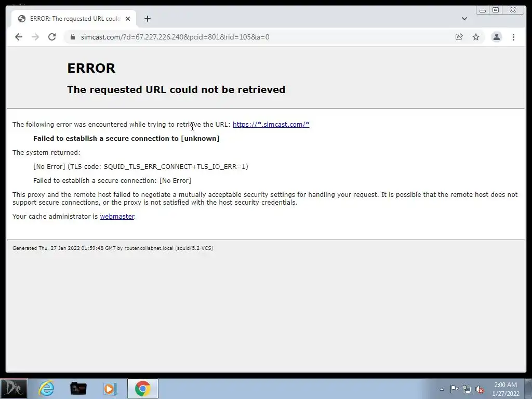Open the clock showing 2:00 AM
The image size is (532, 399).
coord(506,389)
